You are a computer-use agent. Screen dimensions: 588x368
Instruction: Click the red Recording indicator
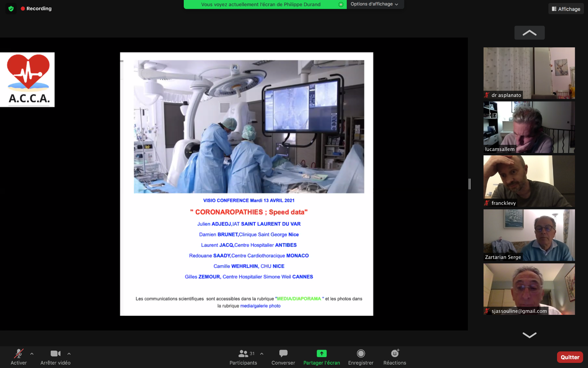coord(36,9)
